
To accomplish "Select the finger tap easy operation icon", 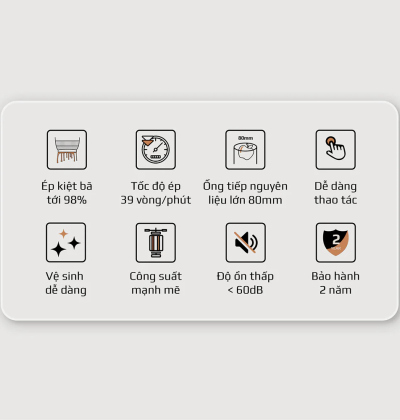I will 336,150.
